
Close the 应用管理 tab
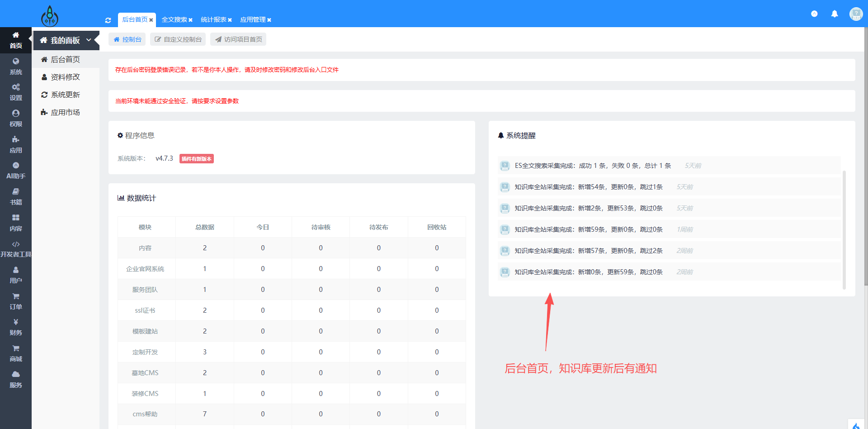269,20
